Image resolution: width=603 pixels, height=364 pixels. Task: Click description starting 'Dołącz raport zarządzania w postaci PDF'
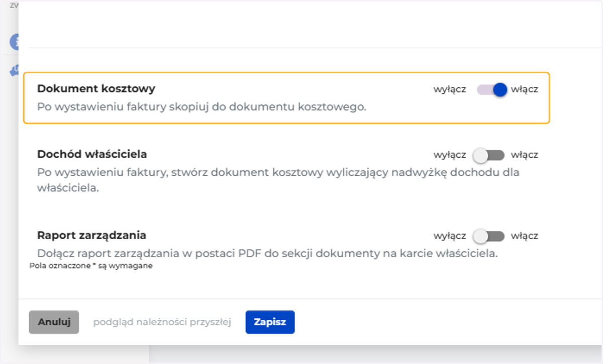(x=268, y=254)
